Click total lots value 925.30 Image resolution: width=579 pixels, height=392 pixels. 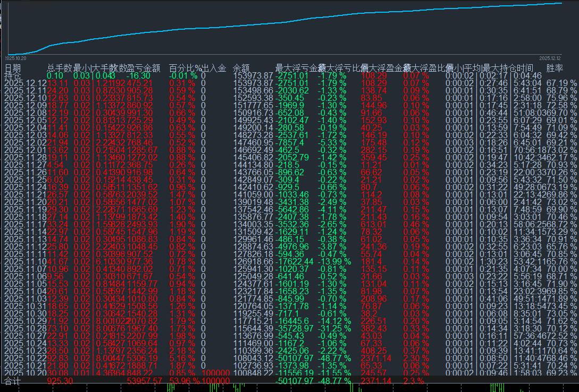coord(60,381)
